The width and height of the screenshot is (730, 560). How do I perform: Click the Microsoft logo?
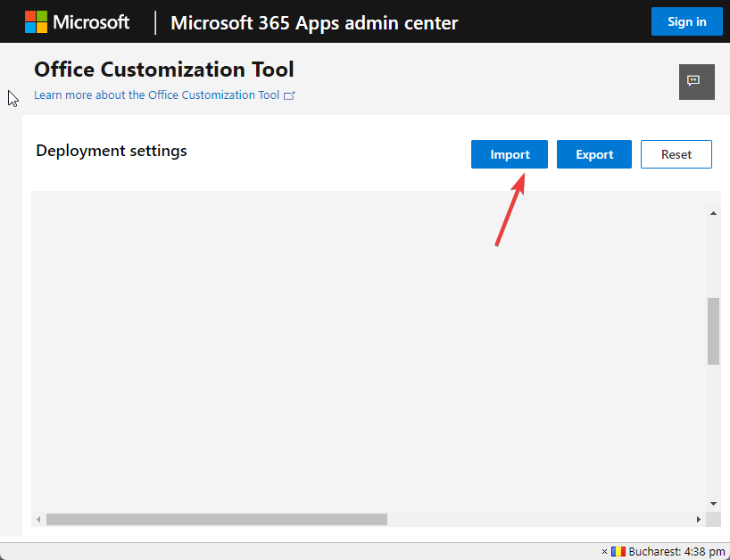point(77,22)
